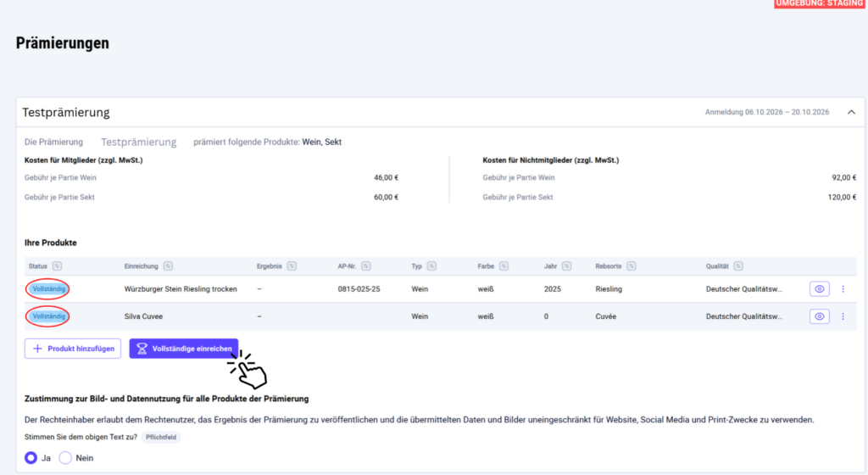Click the Cuvée grape variety cell
This screenshot has width=868, height=475.
pos(605,316)
